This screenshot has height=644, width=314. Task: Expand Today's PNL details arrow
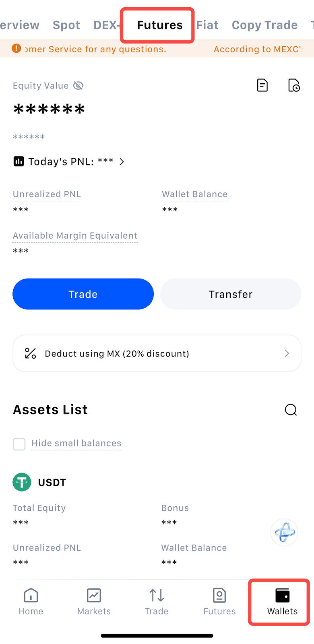point(122,161)
